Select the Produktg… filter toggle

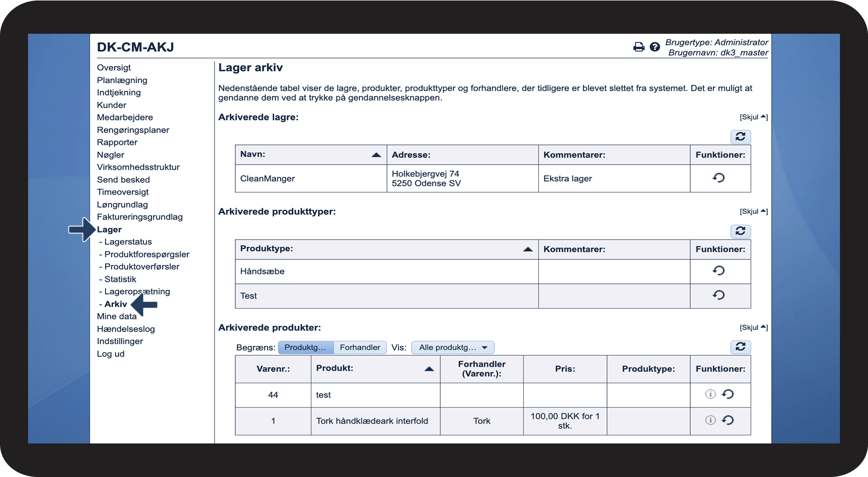306,347
